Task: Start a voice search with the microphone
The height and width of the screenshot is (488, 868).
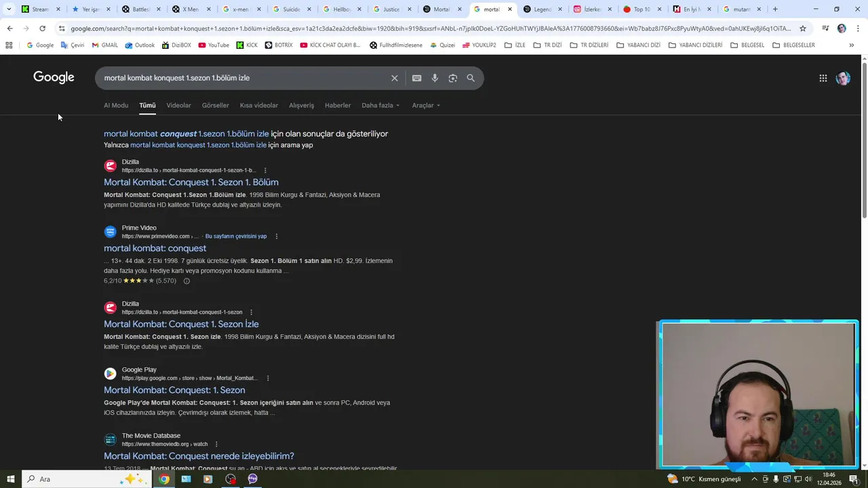Action: point(435,78)
